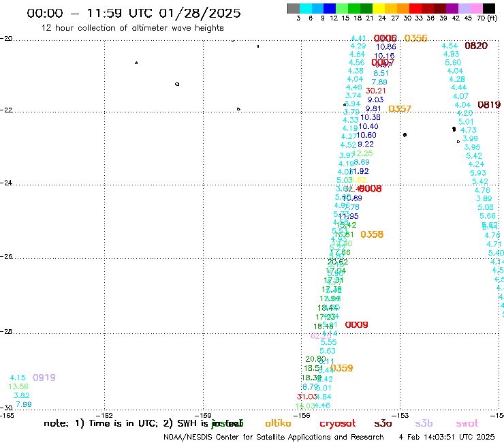Image resolution: width=504 pixels, height=443 pixels.
Task: Select the cyan value 5.60
Action: 453,63
